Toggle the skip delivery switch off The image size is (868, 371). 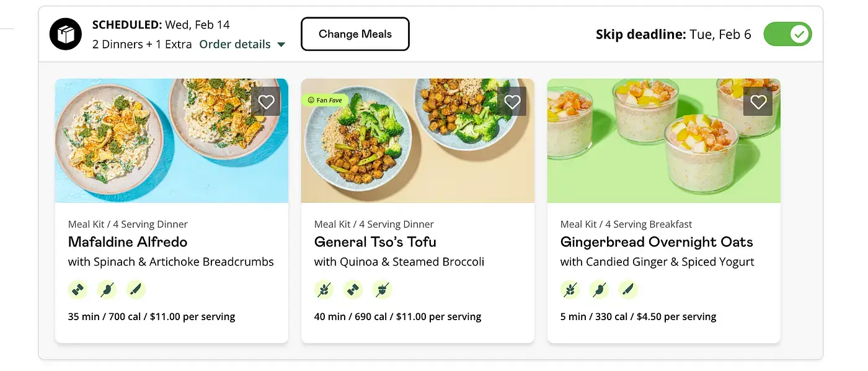point(787,34)
